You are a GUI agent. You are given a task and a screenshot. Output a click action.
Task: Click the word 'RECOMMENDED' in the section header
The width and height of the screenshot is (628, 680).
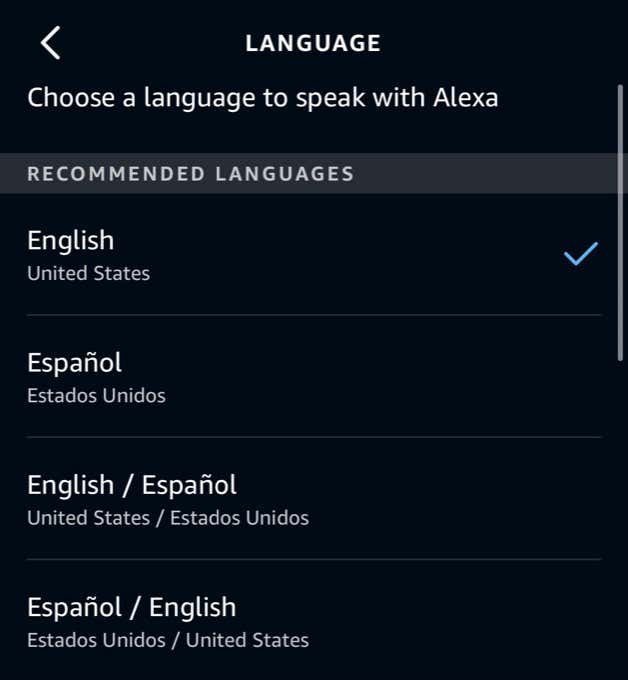(116, 174)
